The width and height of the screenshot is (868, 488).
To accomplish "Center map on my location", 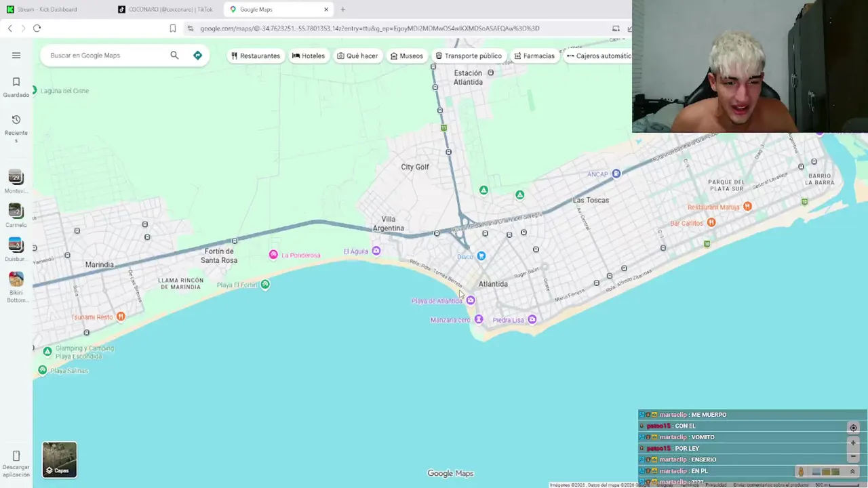I will (853, 428).
